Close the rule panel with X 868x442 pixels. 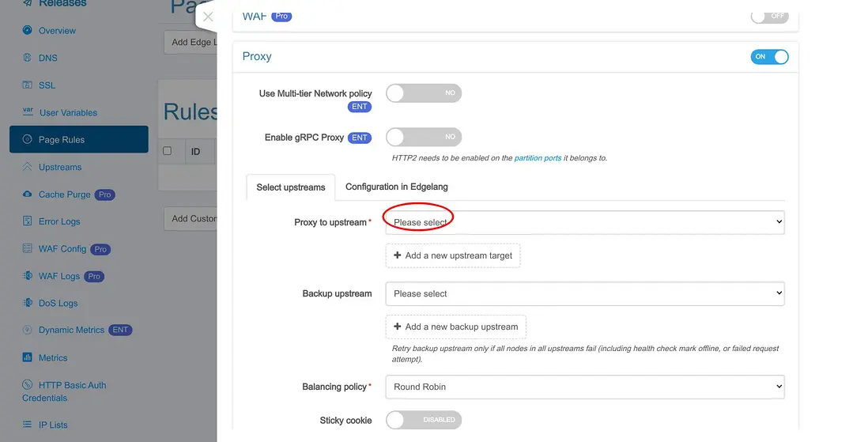pyautogui.click(x=208, y=17)
